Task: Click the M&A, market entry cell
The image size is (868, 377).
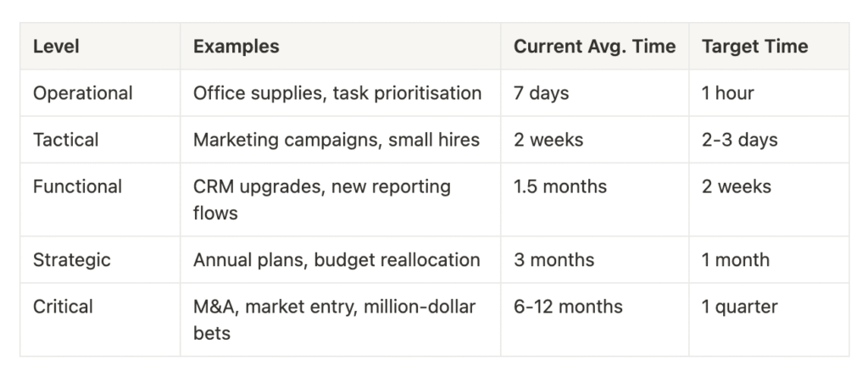Action: point(341,319)
